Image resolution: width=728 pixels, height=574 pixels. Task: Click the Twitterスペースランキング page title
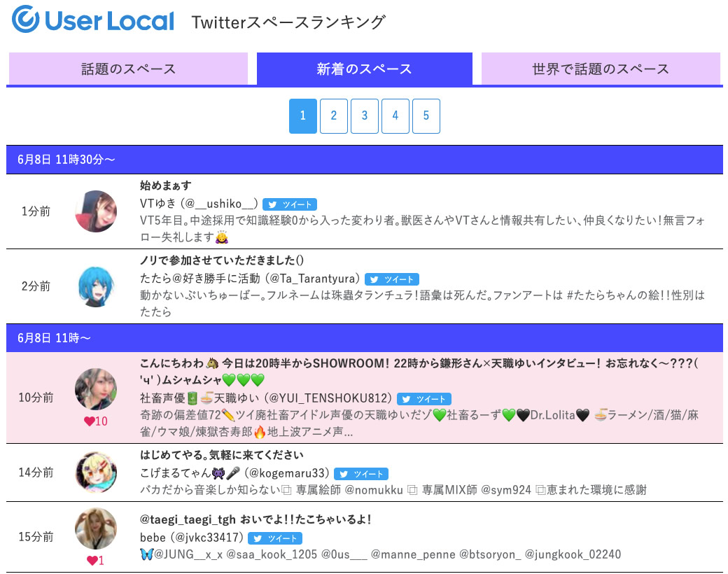click(x=288, y=22)
